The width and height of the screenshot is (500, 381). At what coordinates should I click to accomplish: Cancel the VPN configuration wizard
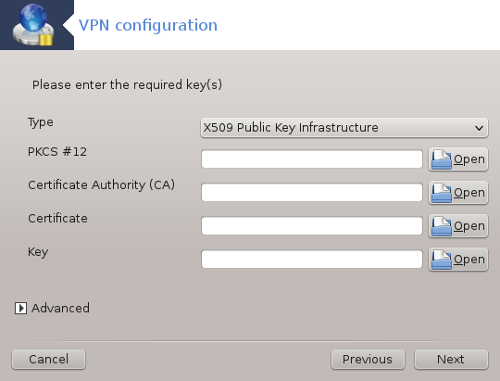(49, 359)
